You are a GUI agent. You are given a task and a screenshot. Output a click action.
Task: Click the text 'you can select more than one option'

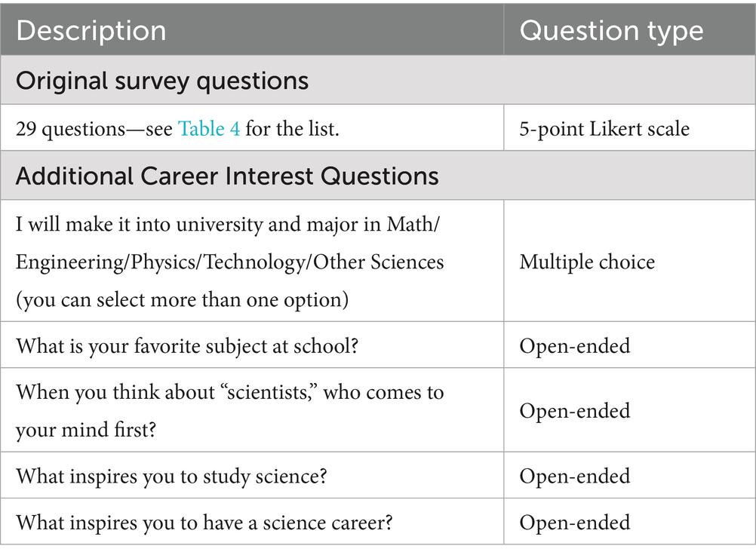182,299
